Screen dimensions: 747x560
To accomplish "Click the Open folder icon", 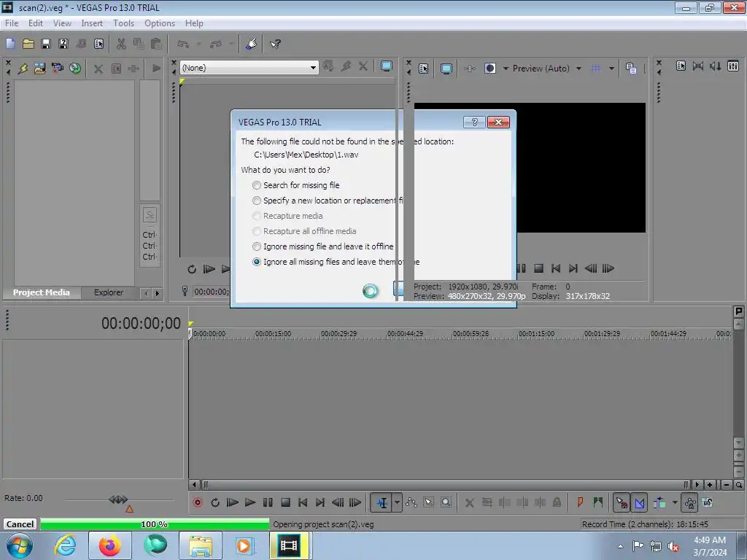I will [x=28, y=44].
